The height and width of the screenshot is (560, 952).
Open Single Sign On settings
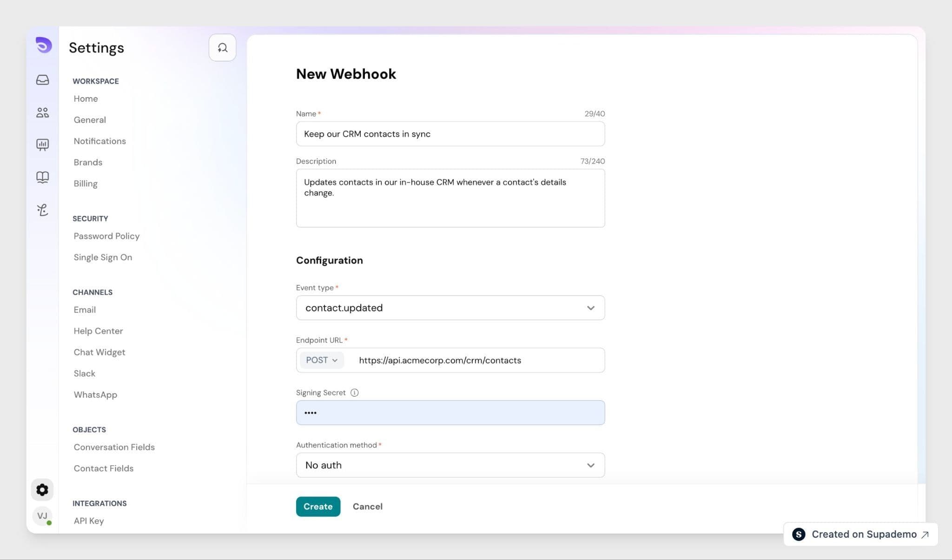pyautogui.click(x=103, y=257)
